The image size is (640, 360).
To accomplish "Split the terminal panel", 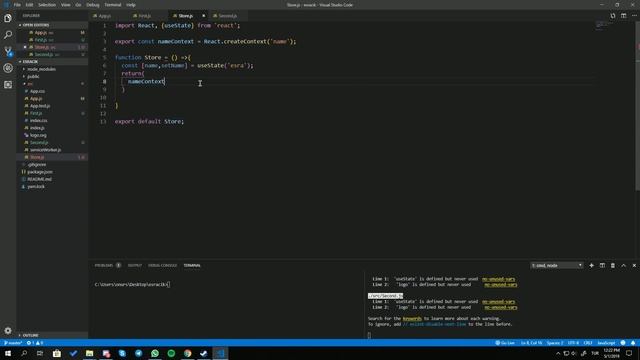I will click(x=602, y=265).
